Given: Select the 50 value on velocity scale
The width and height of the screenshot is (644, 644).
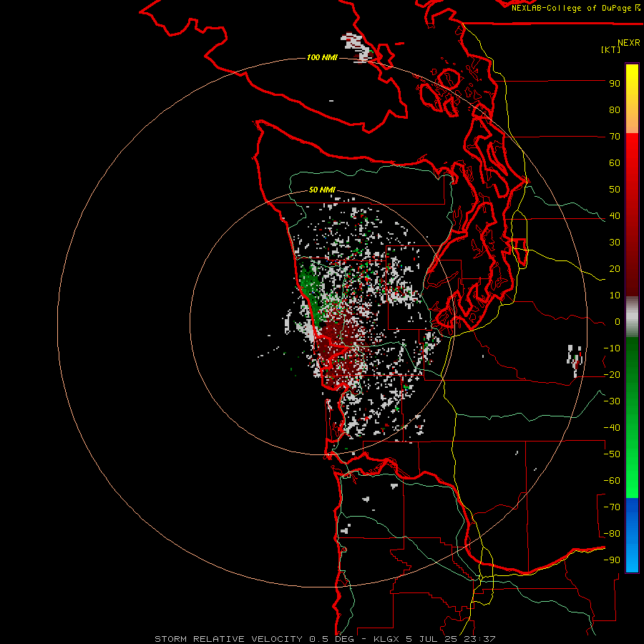Looking at the screenshot, I should (x=615, y=190).
